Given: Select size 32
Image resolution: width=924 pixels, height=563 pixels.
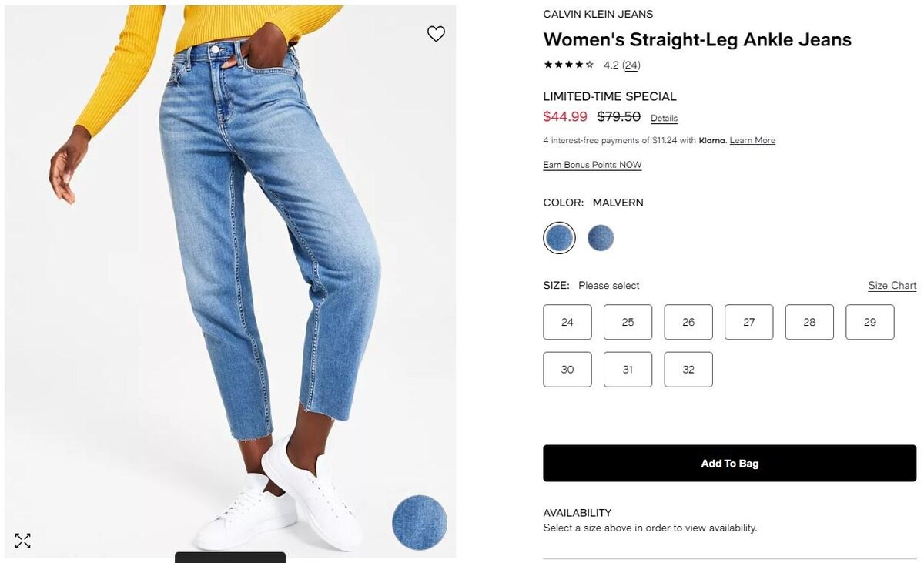Looking at the screenshot, I should (688, 370).
